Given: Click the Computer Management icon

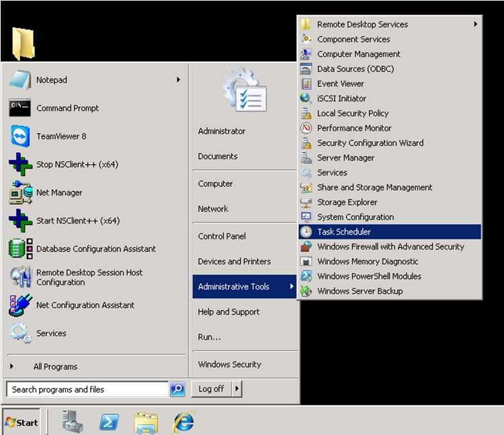Looking at the screenshot, I should (306, 54).
